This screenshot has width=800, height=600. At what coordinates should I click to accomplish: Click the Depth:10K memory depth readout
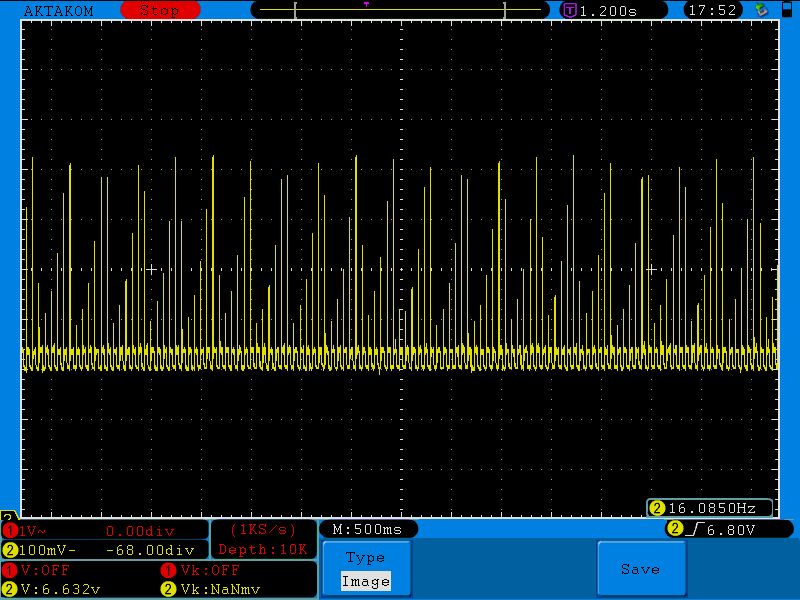[x=263, y=549]
